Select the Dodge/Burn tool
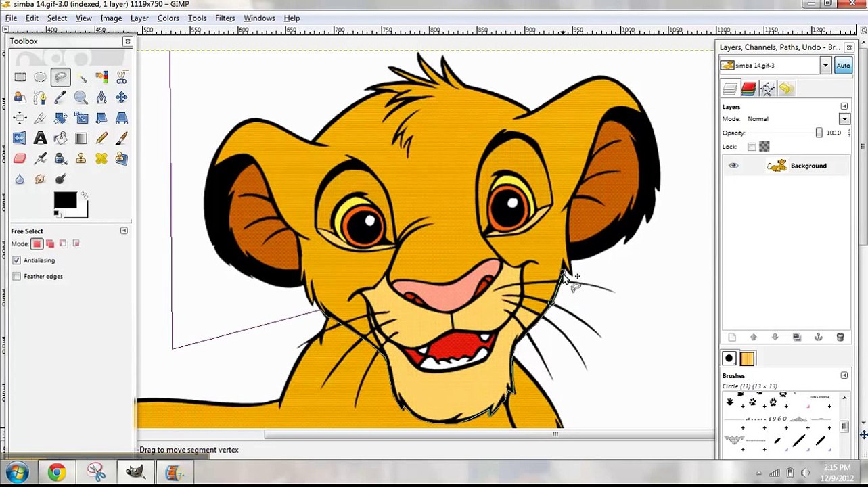Image resolution: width=868 pixels, height=487 pixels. 60,179
